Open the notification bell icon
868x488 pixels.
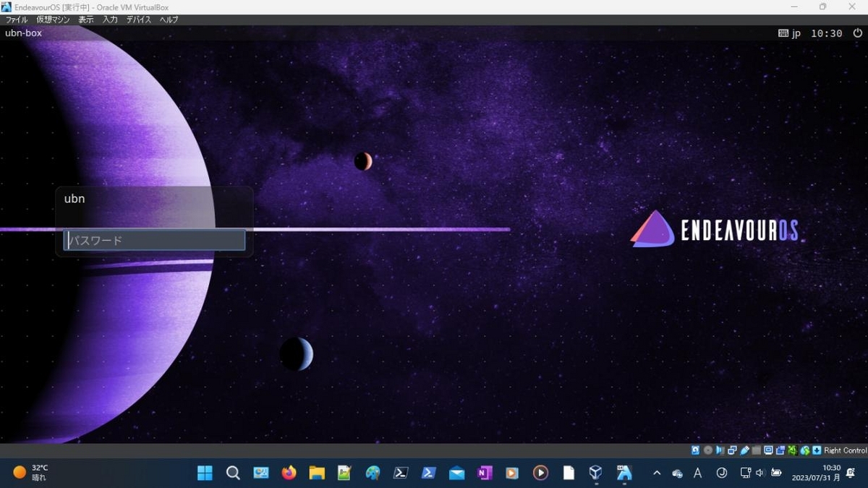[x=851, y=473]
